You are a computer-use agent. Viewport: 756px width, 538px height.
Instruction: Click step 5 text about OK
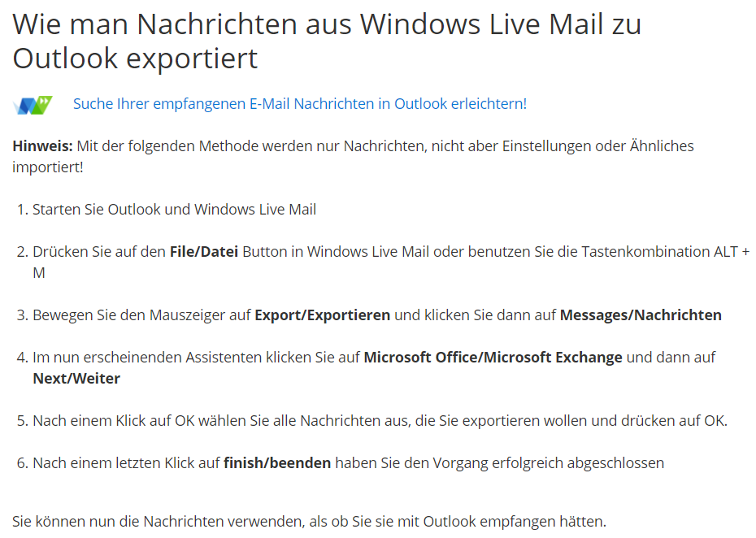380,421
